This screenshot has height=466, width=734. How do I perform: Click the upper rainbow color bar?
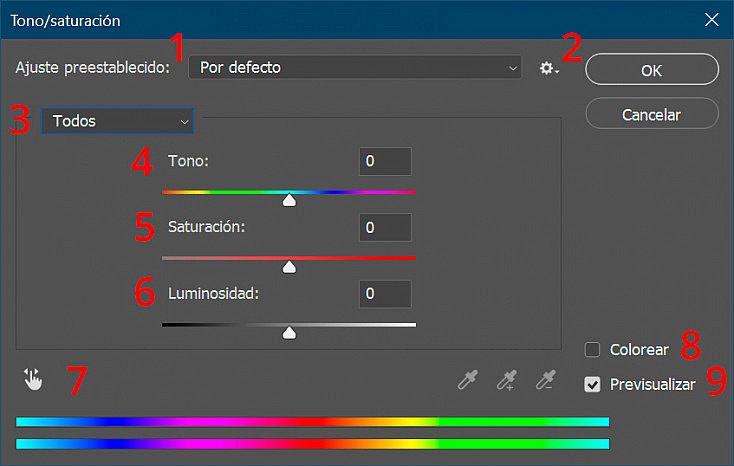(313, 422)
